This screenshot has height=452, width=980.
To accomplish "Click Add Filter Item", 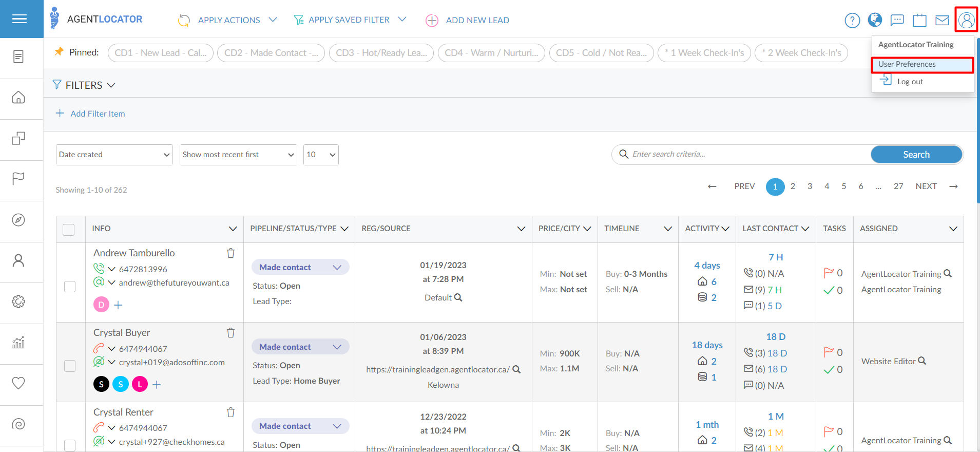I will point(90,114).
